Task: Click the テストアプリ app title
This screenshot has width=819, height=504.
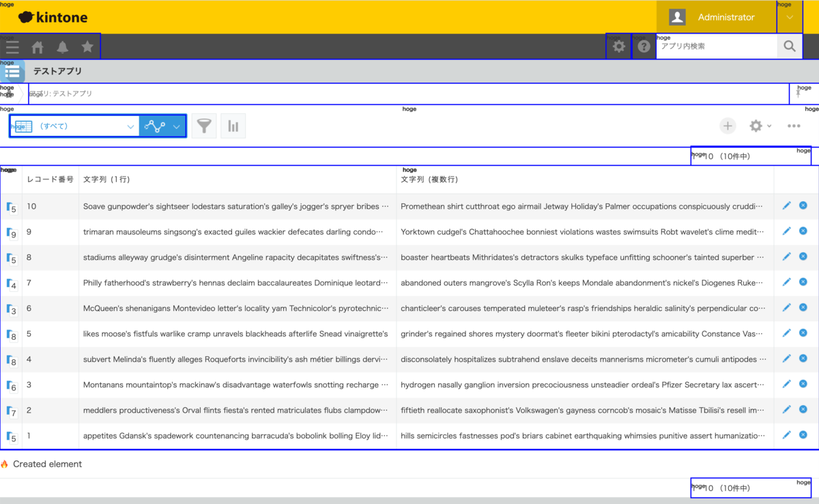Action: [x=57, y=71]
